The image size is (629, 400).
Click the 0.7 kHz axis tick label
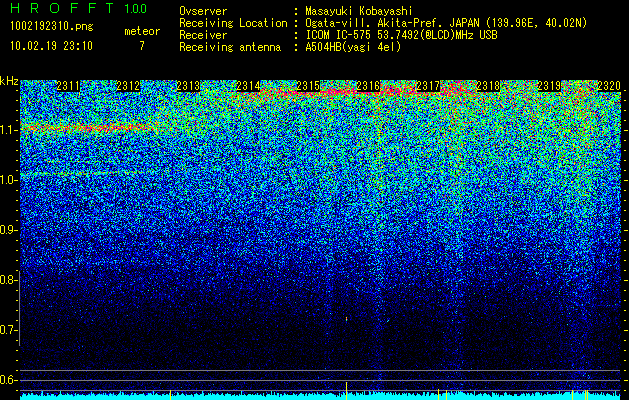tap(7, 330)
